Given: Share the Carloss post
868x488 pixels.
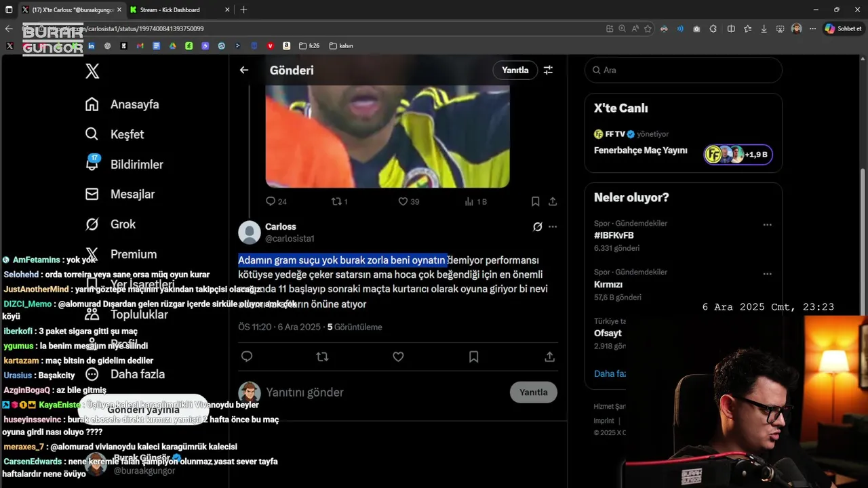Looking at the screenshot, I should pos(550,357).
